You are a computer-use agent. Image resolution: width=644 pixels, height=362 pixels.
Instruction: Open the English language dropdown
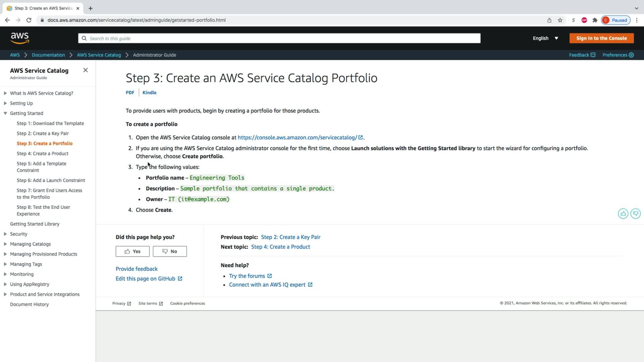pyautogui.click(x=545, y=38)
